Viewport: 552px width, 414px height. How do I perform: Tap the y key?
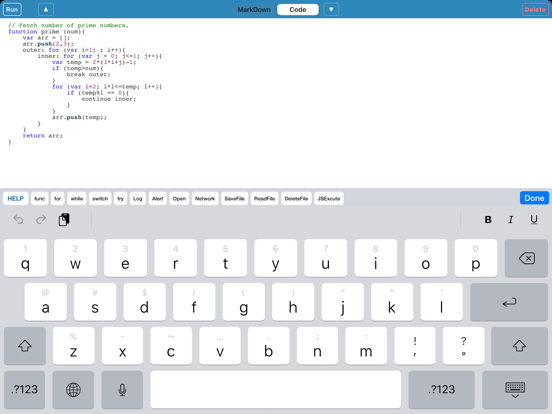[x=276, y=258]
